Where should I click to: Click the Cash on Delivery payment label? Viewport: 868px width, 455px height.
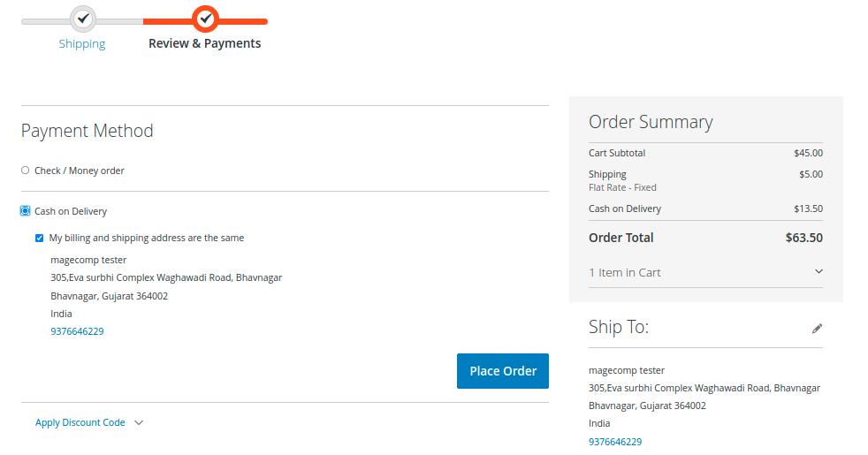tap(71, 211)
